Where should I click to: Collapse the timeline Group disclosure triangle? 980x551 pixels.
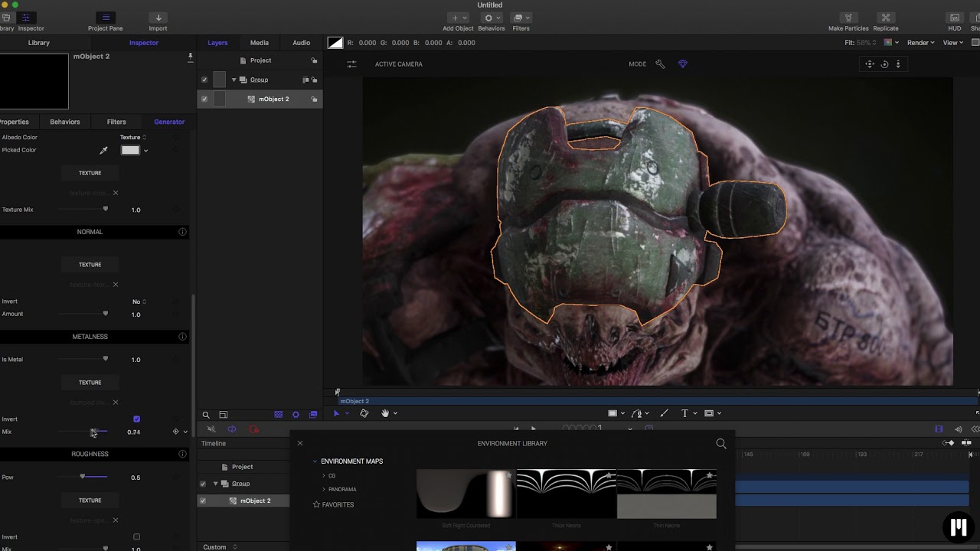coord(215,484)
